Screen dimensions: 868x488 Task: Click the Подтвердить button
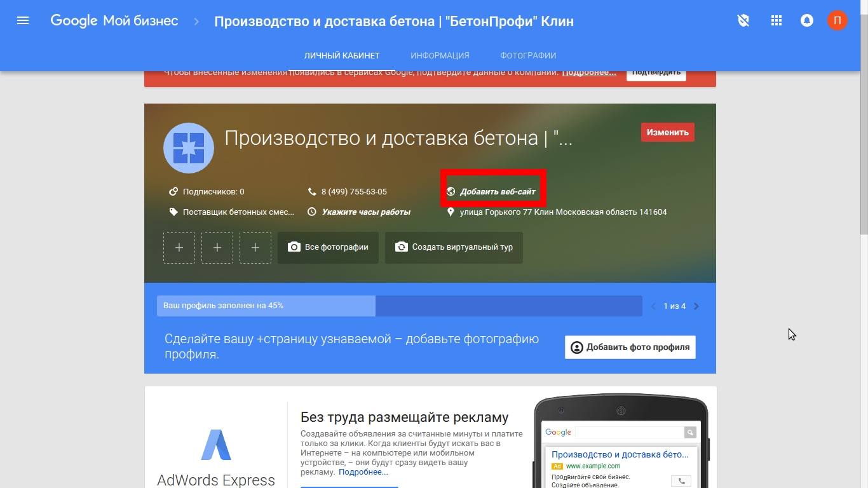[656, 72]
